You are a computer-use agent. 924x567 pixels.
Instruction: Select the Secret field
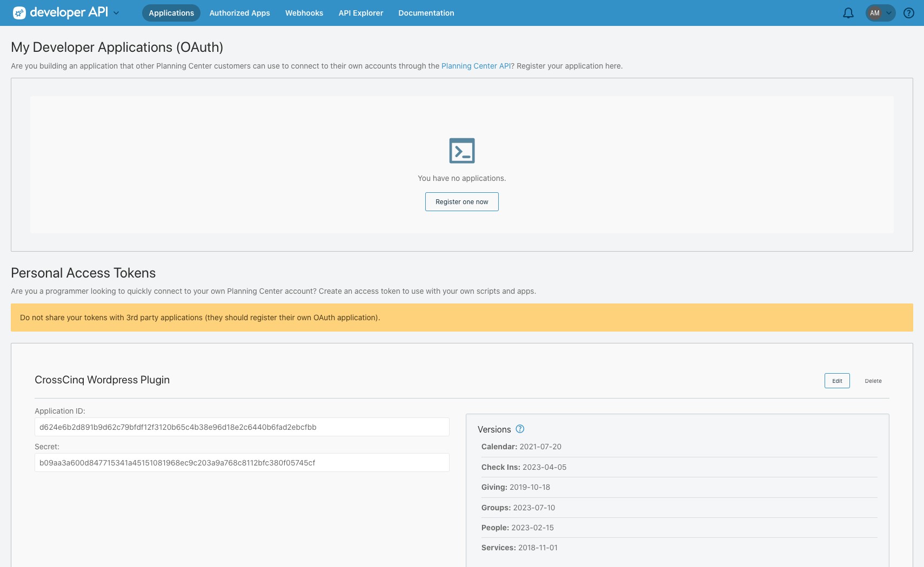(x=242, y=462)
